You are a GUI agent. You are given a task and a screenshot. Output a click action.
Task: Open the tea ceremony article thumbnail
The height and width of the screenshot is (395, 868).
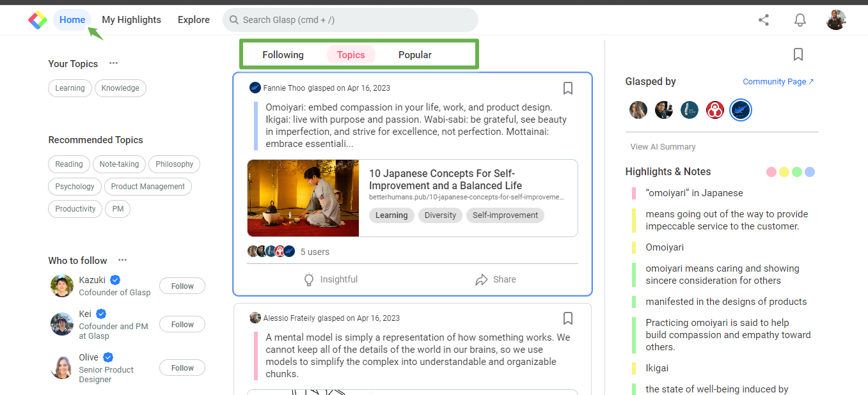coord(303,198)
